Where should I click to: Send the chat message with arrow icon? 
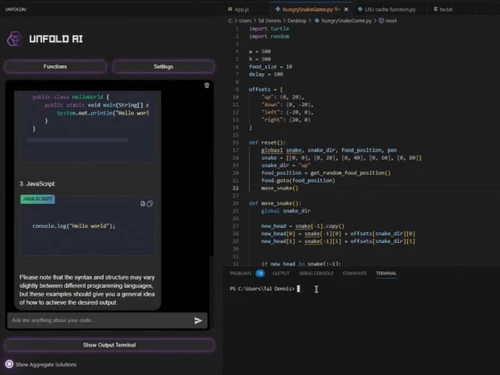[x=198, y=321]
